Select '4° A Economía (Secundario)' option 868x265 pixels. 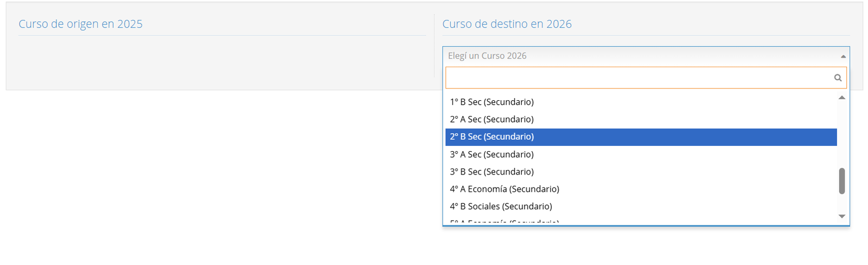tap(505, 189)
